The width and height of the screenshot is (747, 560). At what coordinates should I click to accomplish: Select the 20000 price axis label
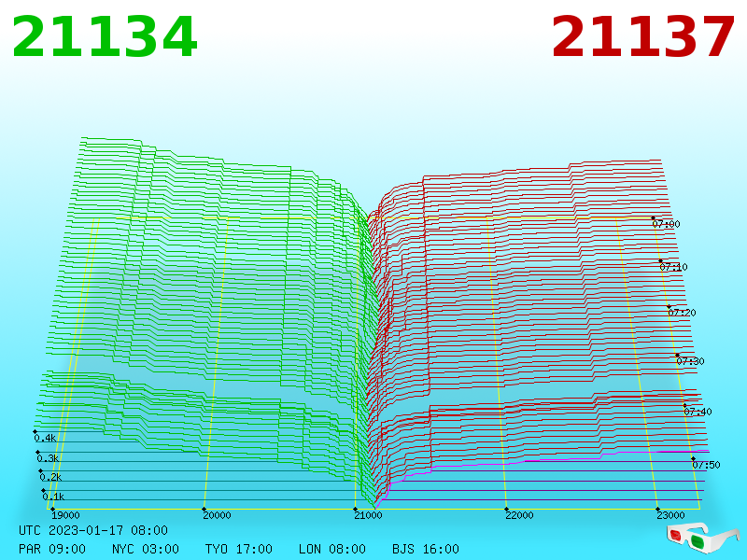click(x=217, y=515)
